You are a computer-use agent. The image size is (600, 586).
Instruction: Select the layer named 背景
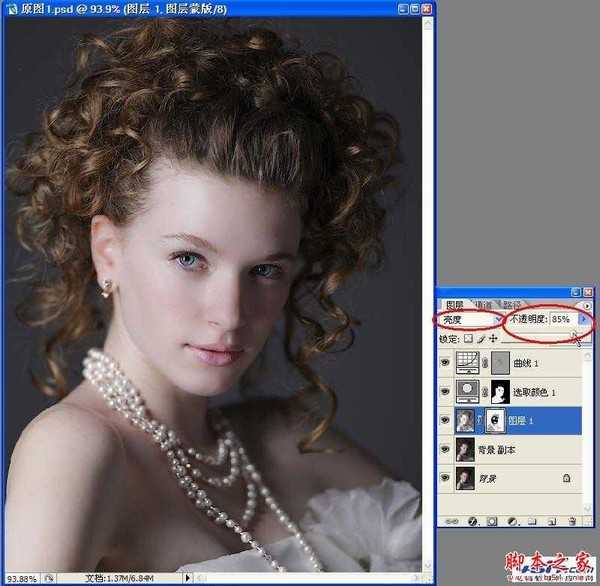(x=487, y=478)
